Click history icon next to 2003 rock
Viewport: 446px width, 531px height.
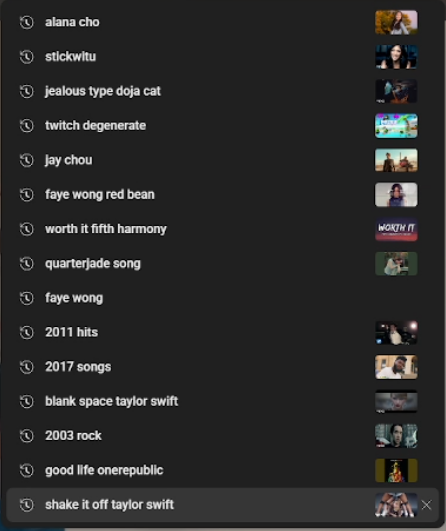(26, 436)
